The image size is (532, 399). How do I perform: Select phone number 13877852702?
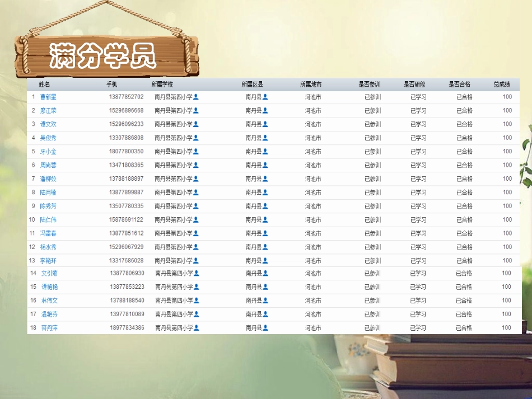pyautogui.click(x=126, y=97)
